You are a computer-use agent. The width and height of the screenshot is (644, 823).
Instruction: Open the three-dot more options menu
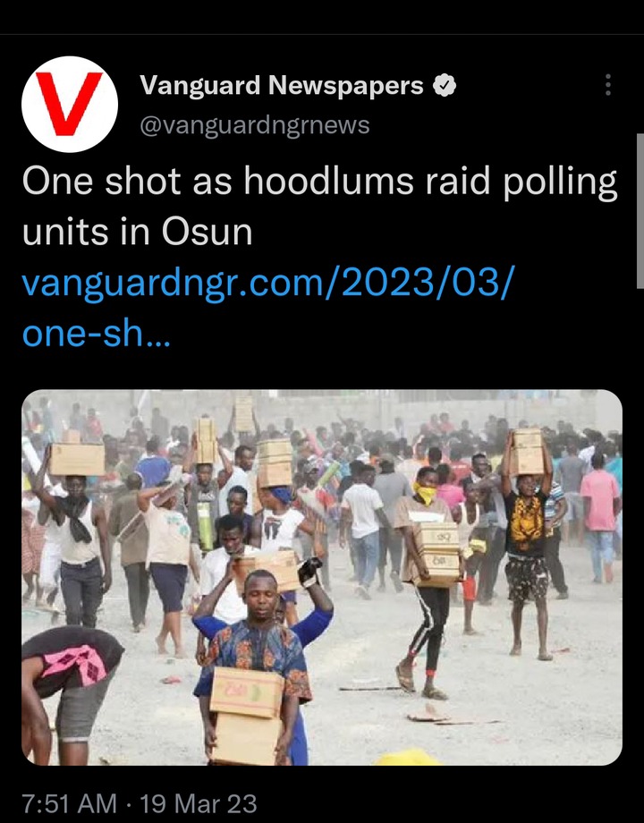point(608,84)
